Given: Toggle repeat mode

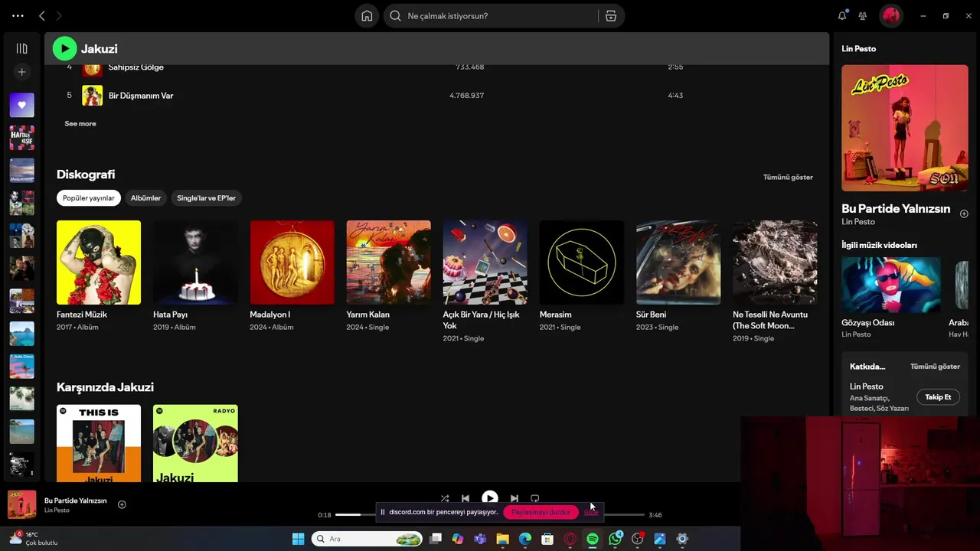Looking at the screenshot, I should point(535,498).
